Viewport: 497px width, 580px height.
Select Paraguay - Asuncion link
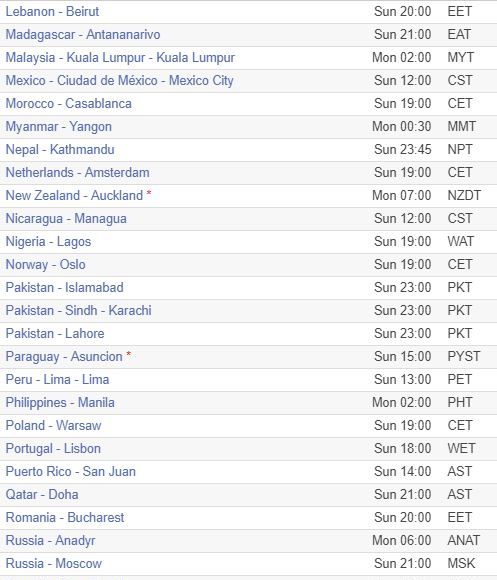(64, 357)
